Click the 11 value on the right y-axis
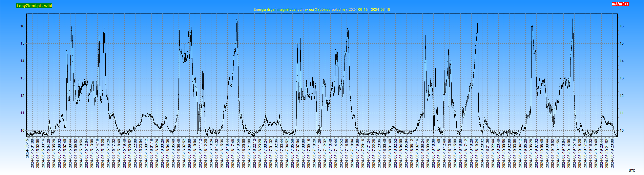The width and height of the screenshot is (644, 175). [622, 113]
